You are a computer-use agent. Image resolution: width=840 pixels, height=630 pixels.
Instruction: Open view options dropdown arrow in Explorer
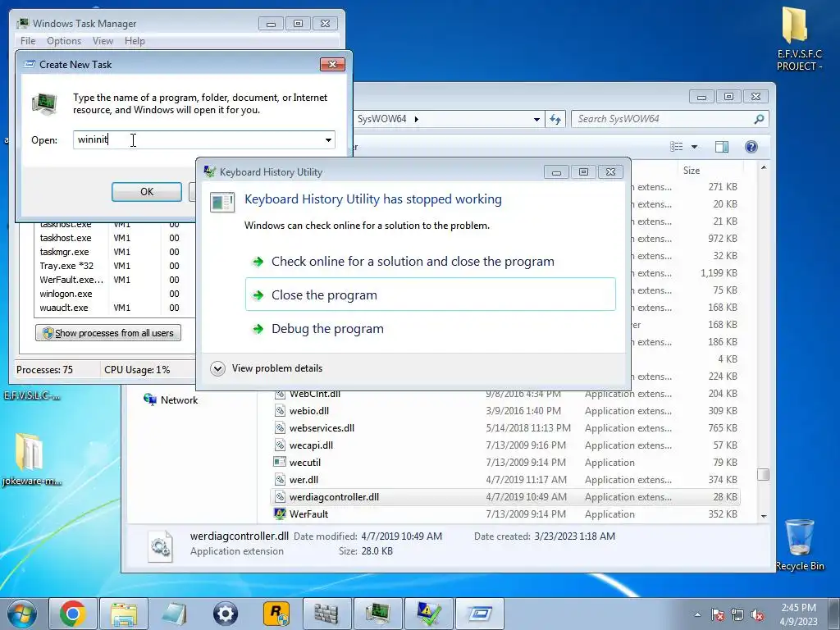694,147
